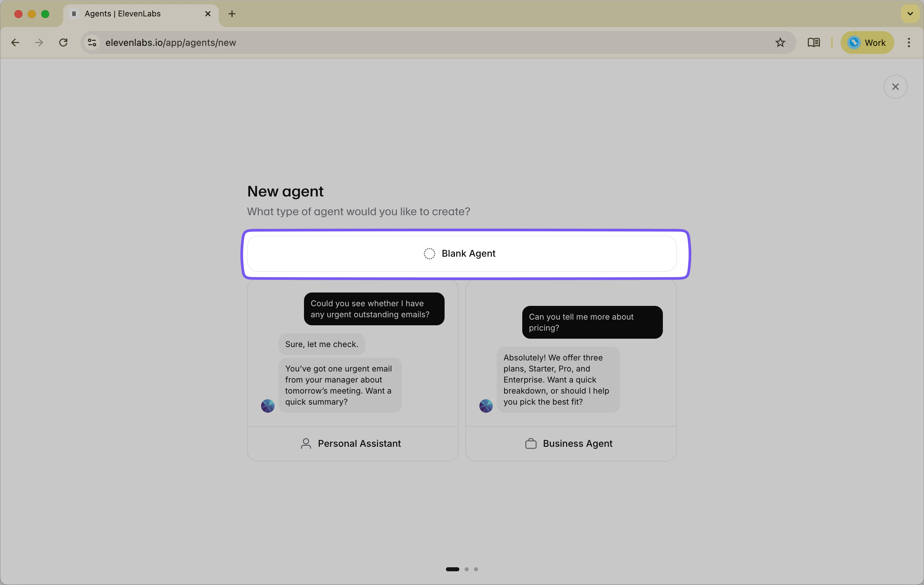
Task: Open site settings via the tune icon
Action: 91,43
